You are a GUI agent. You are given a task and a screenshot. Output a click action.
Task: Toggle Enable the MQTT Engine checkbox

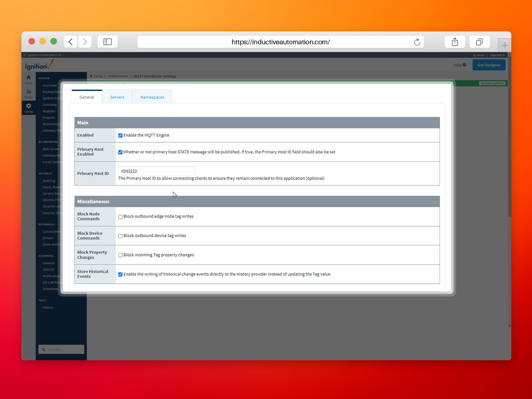coord(120,136)
